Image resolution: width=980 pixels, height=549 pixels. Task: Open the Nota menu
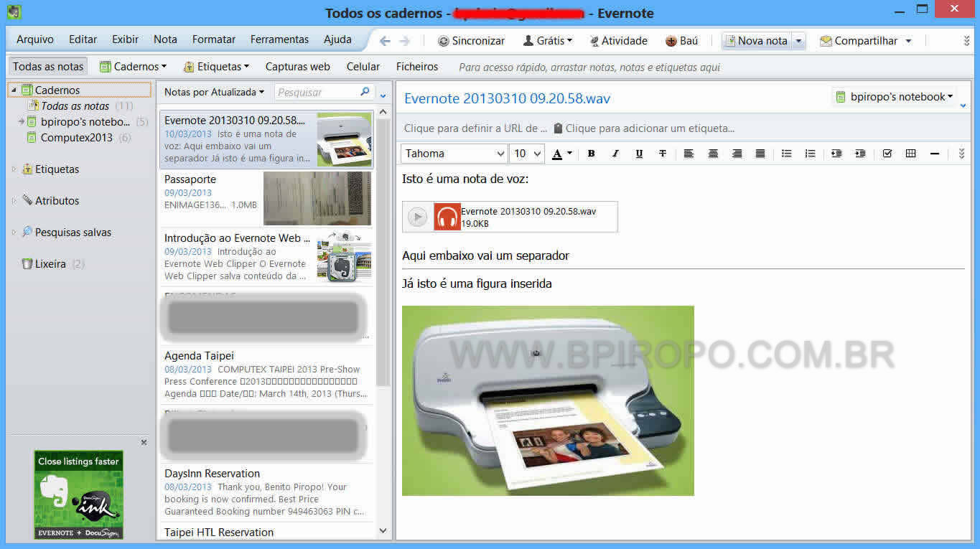pyautogui.click(x=165, y=39)
